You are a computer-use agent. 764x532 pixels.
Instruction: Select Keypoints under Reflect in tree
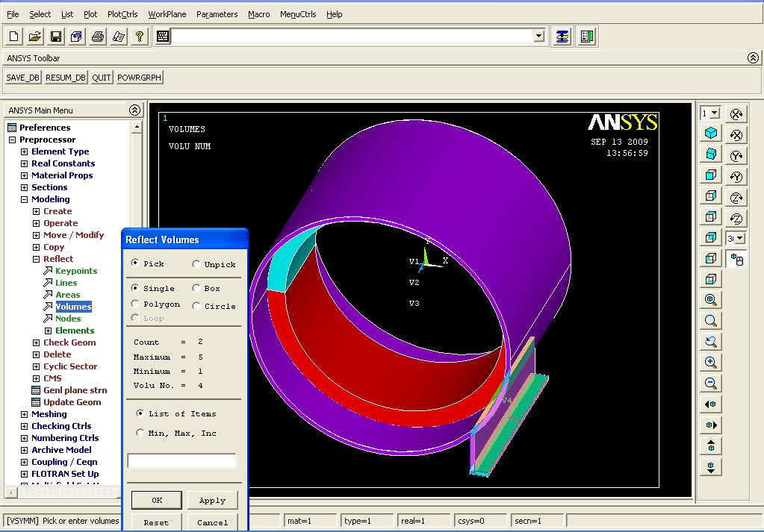click(x=76, y=271)
